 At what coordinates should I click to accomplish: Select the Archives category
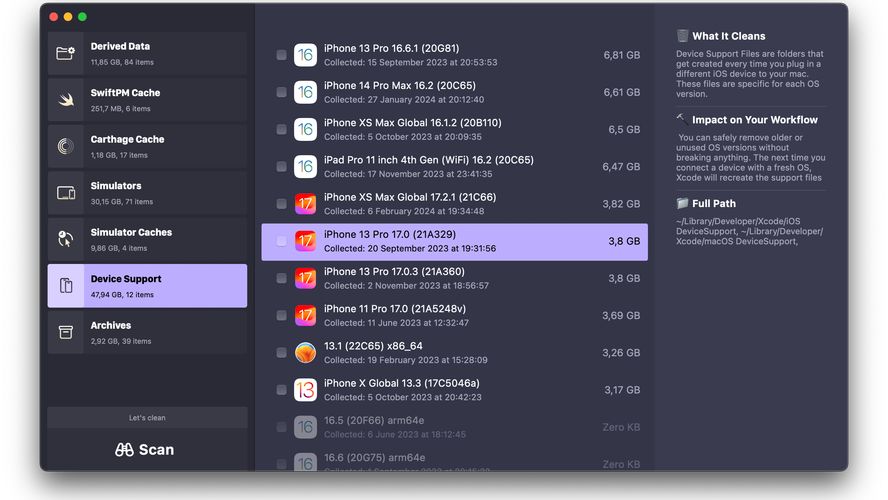coord(147,332)
